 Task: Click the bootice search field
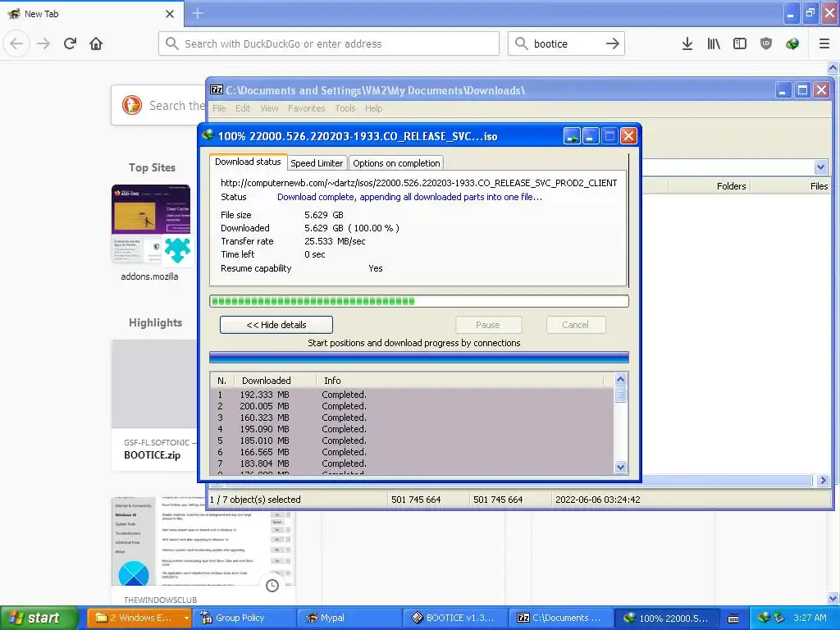tap(565, 43)
